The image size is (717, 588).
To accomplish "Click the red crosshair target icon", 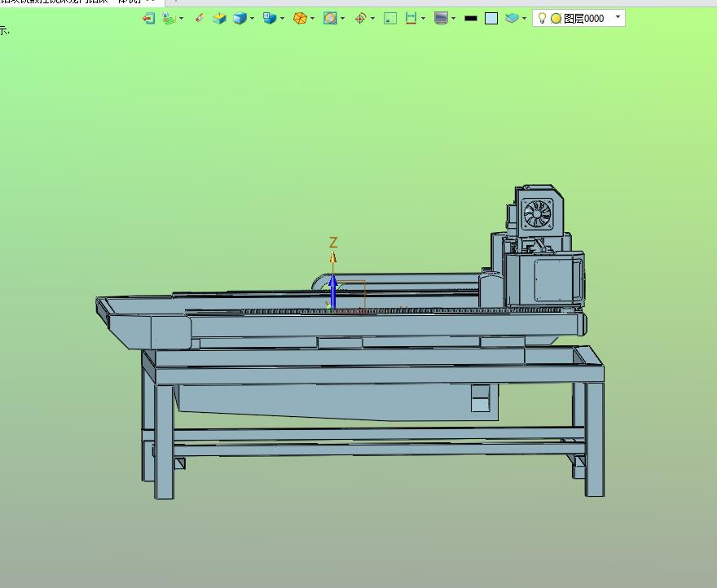I will [x=361, y=18].
